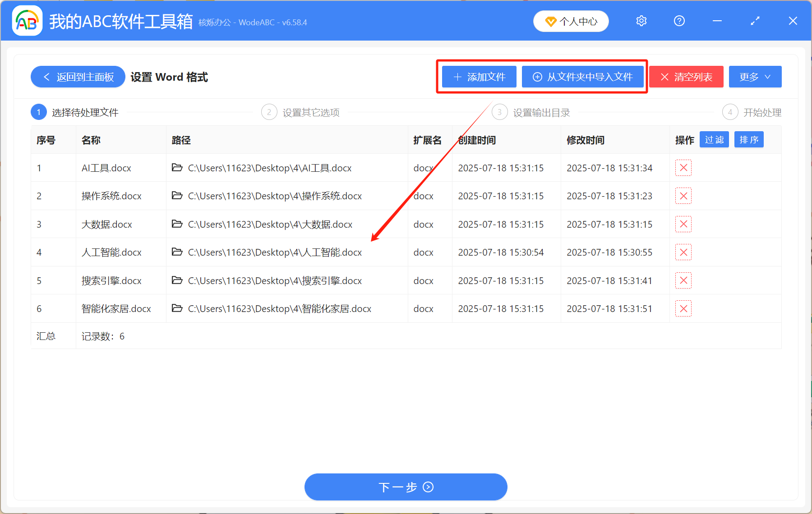Viewport: 812px width, 514px height.
Task: Open the 过滤 filter option
Action: [x=714, y=139]
